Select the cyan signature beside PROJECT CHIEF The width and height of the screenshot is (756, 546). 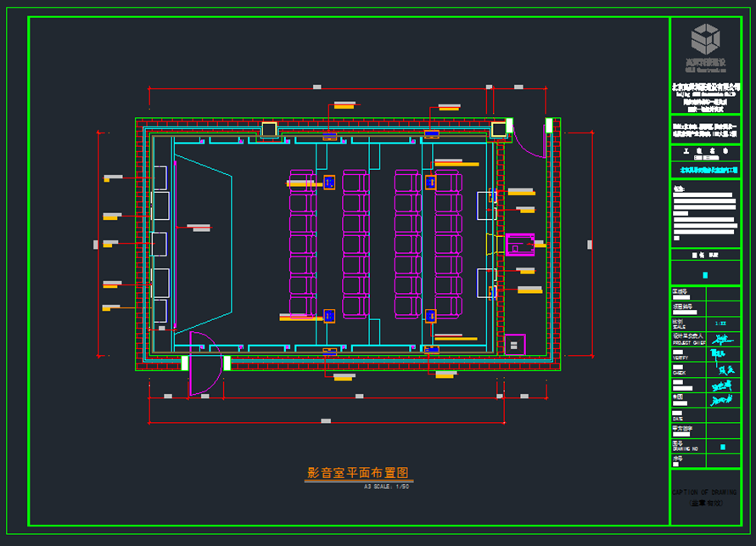723,340
